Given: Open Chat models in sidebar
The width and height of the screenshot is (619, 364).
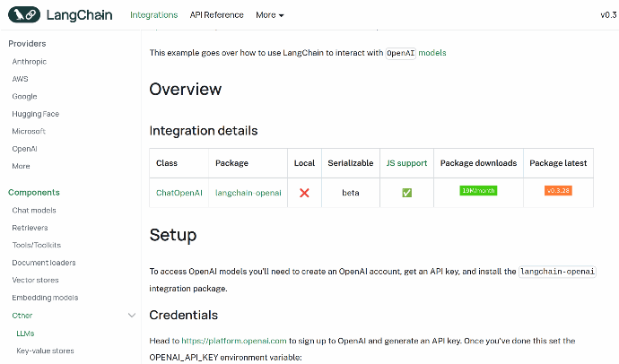Looking at the screenshot, I should [x=34, y=210].
